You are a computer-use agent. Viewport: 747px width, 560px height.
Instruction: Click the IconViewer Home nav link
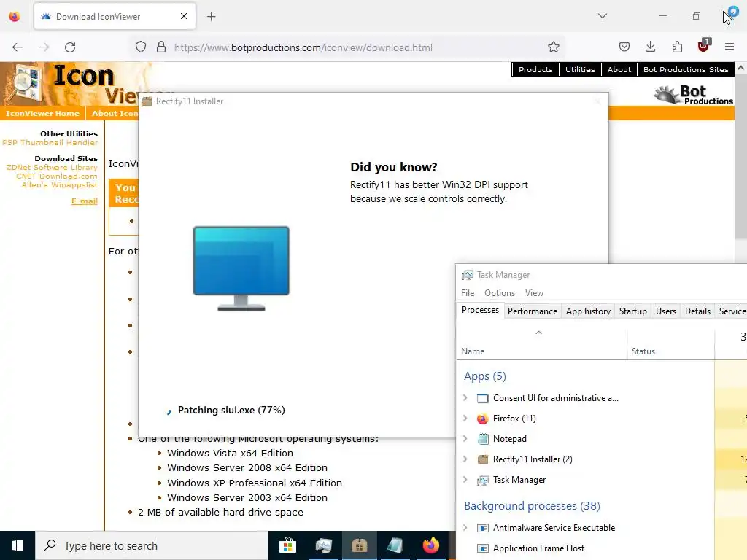tap(42, 113)
